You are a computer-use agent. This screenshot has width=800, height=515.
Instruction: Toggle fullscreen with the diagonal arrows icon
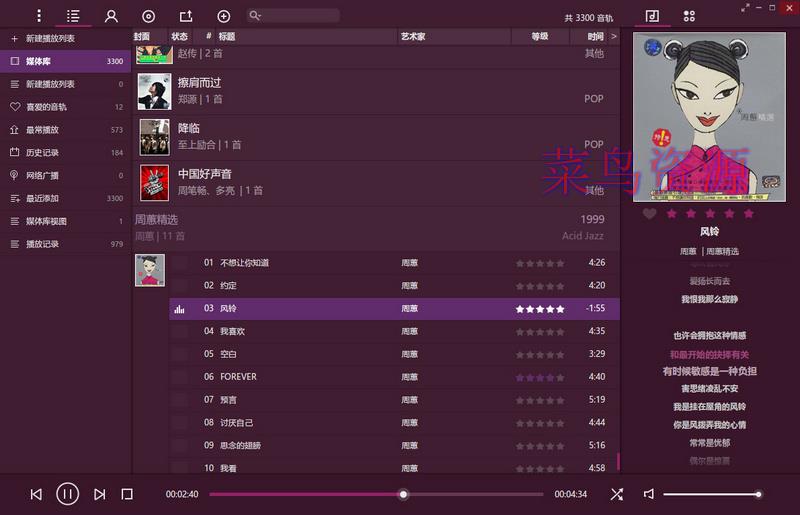click(745, 8)
